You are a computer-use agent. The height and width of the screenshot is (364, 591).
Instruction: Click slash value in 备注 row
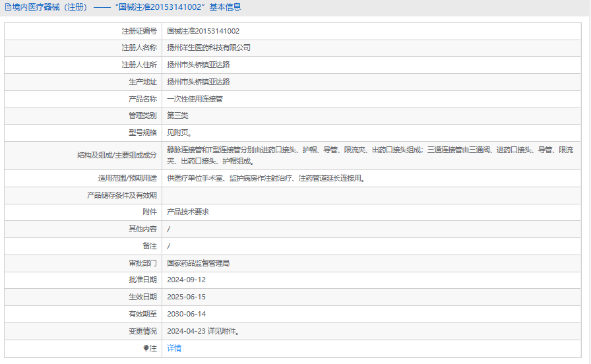pyautogui.click(x=168, y=246)
